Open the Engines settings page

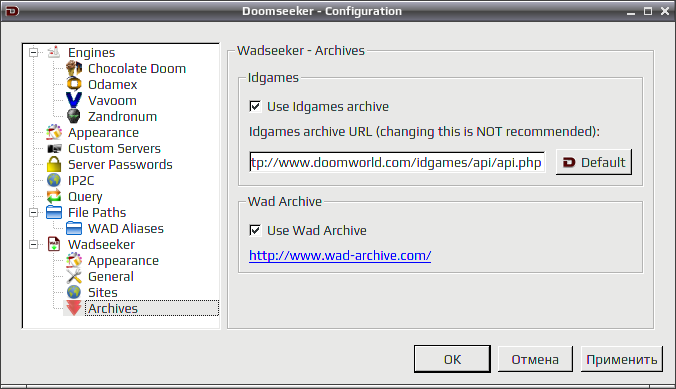tap(91, 52)
